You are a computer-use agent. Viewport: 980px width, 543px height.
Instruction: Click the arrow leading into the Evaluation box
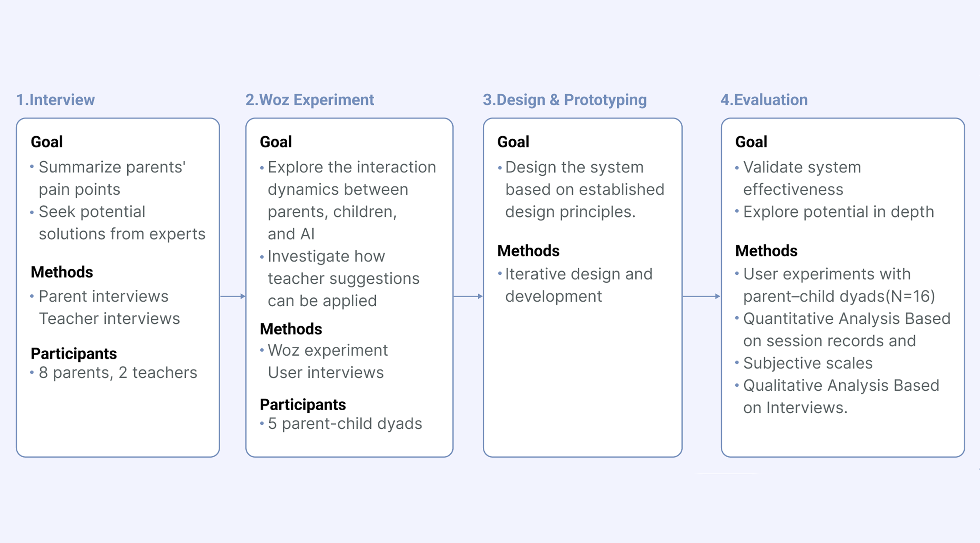(x=701, y=296)
